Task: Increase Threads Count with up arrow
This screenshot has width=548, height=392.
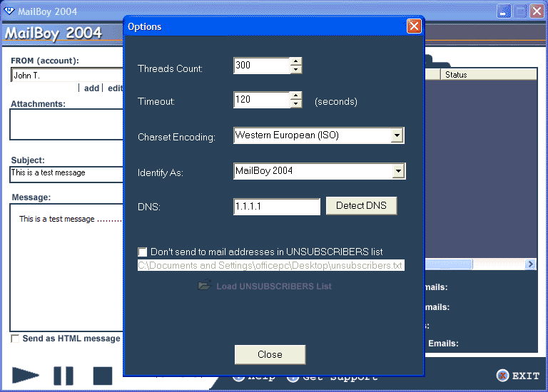Action: [296, 61]
